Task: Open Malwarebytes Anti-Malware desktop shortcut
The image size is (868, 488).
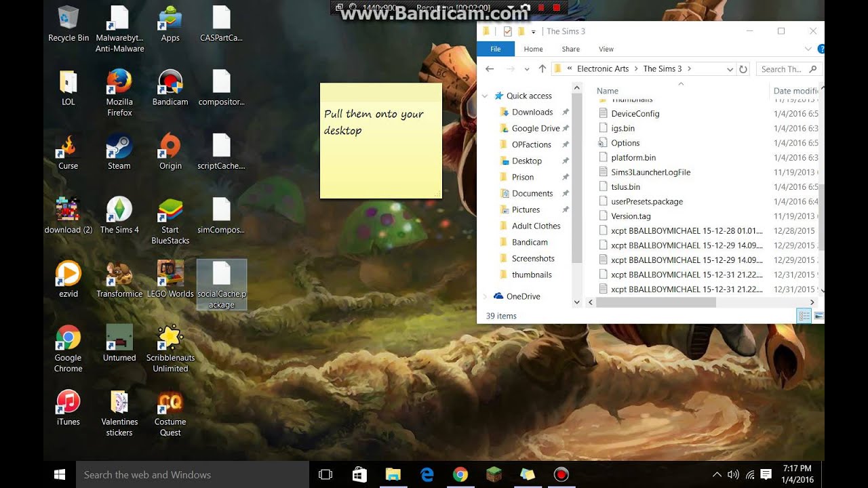Action: tap(119, 29)
